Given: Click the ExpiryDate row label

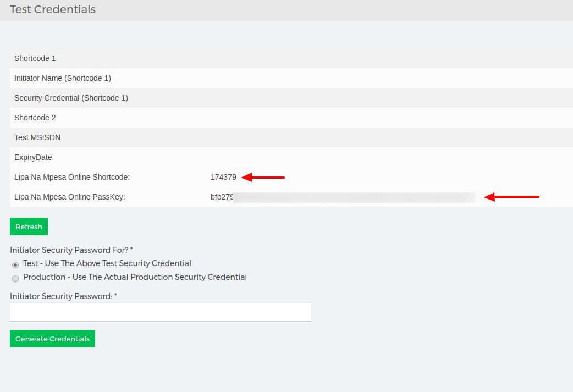Looking at the screenshot, I should pyautogui.click(x=33, y=157).
